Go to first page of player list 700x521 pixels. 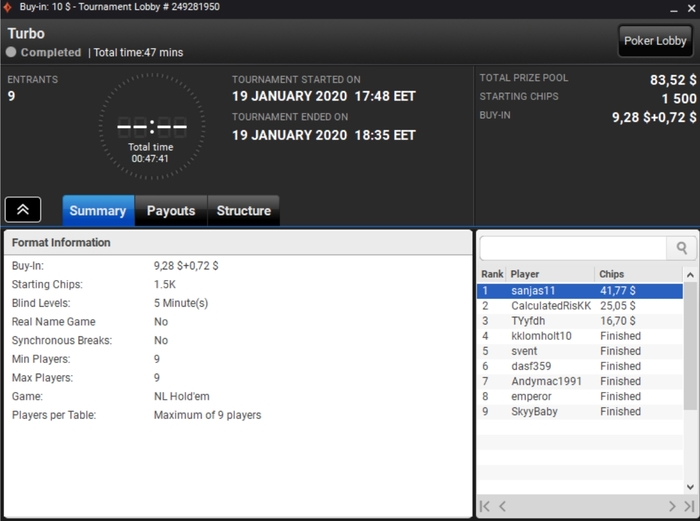pos(484,506)
